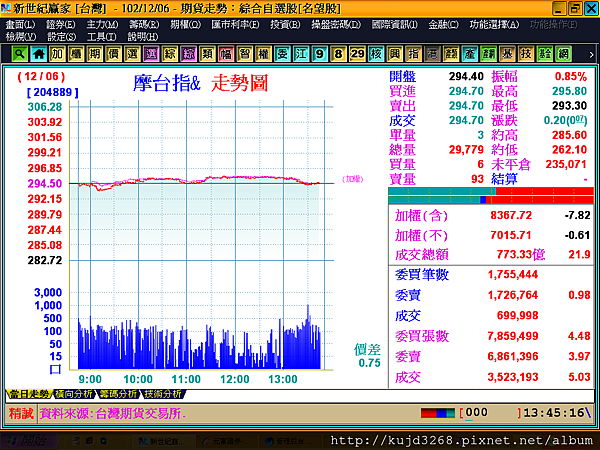Click the purple 綜 toolbar icon
Screen dimensions: 600x450
click(188, 54)
